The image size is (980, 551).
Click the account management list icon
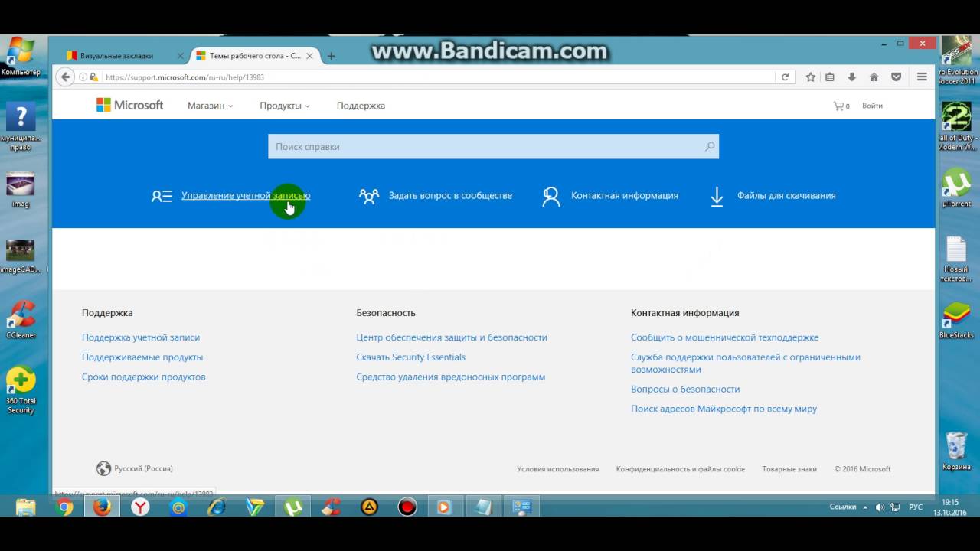pos(162,196)
